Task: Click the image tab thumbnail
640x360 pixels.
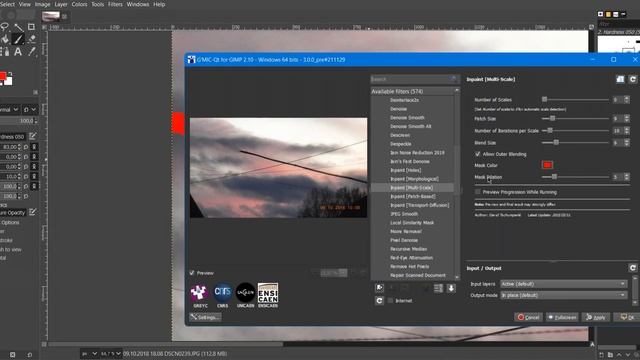Action: pos(51,16)
